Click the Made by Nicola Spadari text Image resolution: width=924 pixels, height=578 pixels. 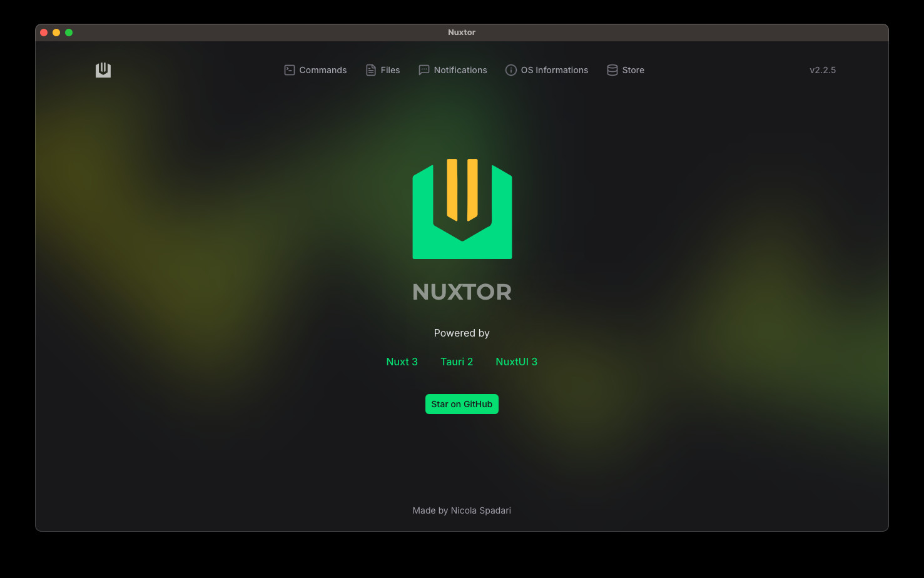tap(462, 510)
